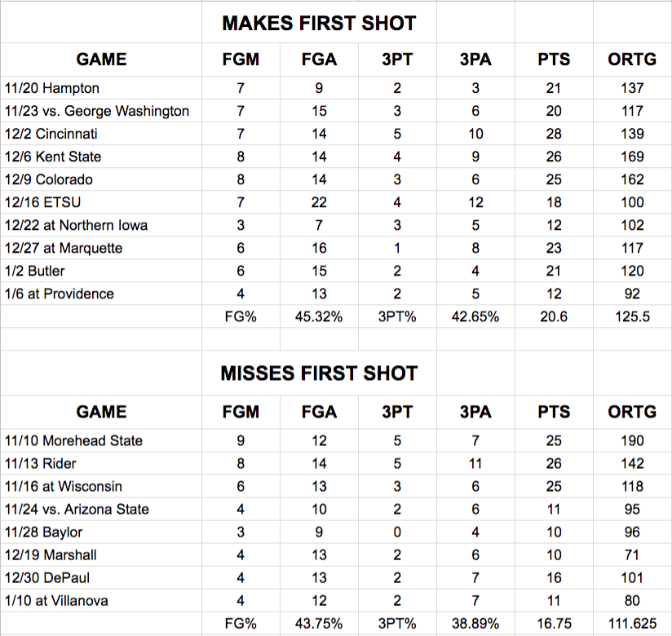
Task: Select the 12/2 Cincinnati row label
Action: tap(101, 134)
